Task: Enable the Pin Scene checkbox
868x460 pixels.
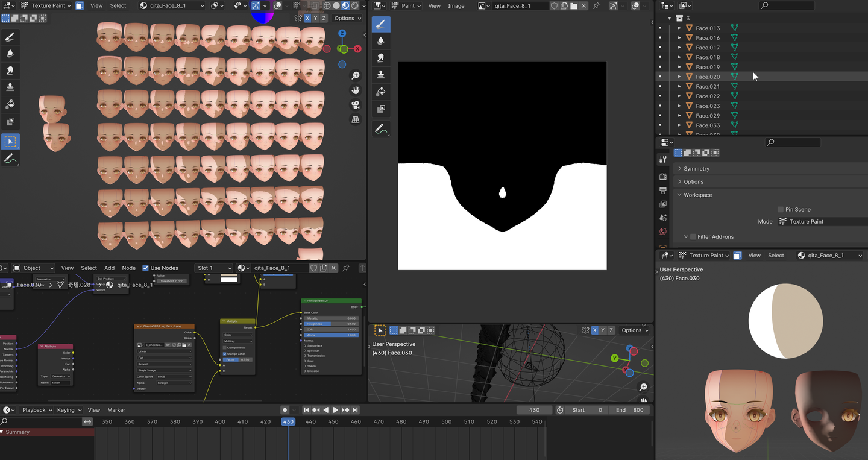Action: 781,210
